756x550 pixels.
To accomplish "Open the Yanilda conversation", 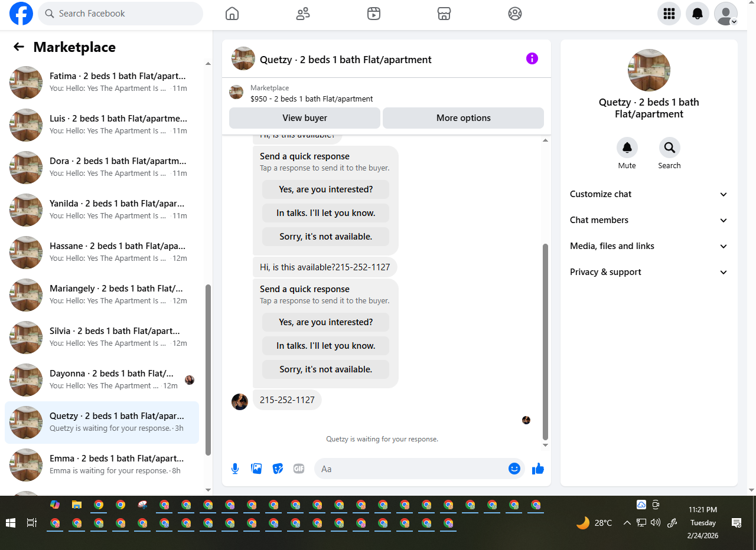I will tap(102, 210).
